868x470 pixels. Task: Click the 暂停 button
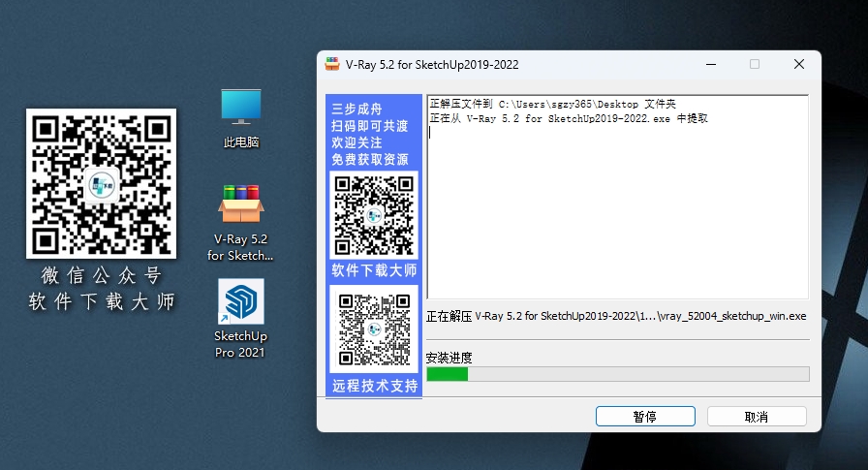click(x=645, y=417)
